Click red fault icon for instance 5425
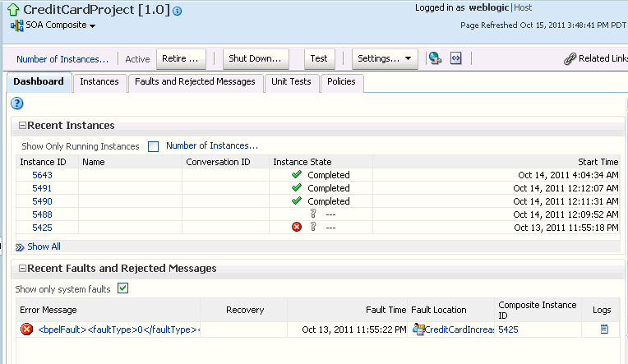Screen dimensions: 628x364 (297, 227)
